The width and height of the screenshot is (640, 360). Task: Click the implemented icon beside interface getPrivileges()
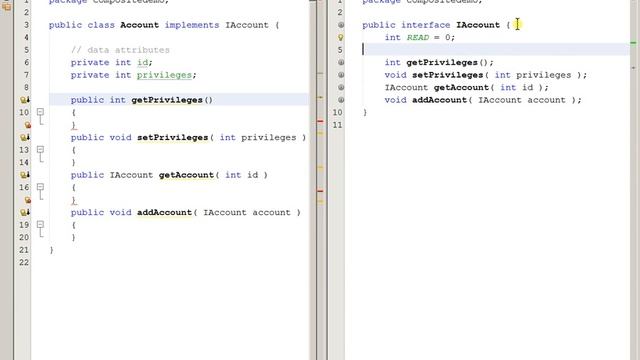(341, 62)
